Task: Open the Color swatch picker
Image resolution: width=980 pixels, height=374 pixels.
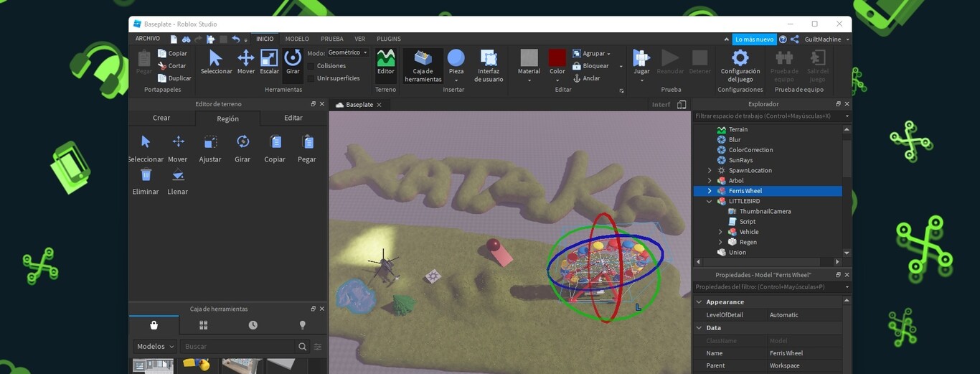Action: point(557,62)
